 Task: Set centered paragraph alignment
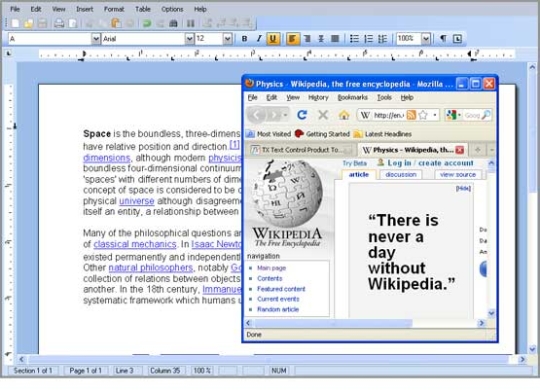pos(321,39)
